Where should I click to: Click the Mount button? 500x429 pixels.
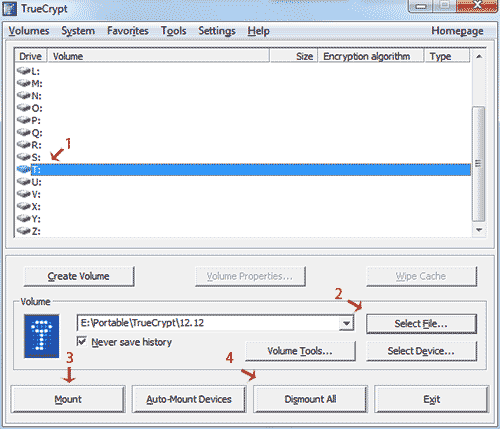click(68, 399)
